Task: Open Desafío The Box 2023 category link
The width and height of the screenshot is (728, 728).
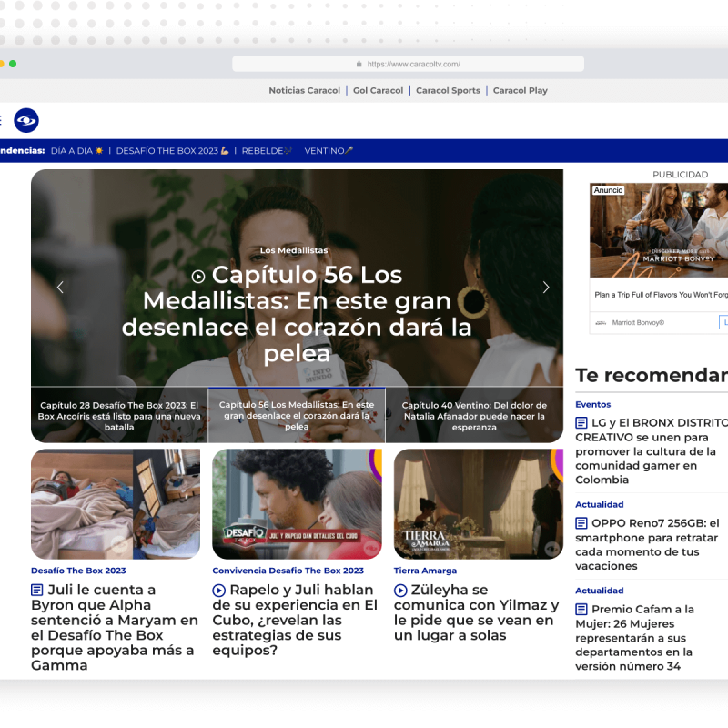Action: click(x=78, y=571)
